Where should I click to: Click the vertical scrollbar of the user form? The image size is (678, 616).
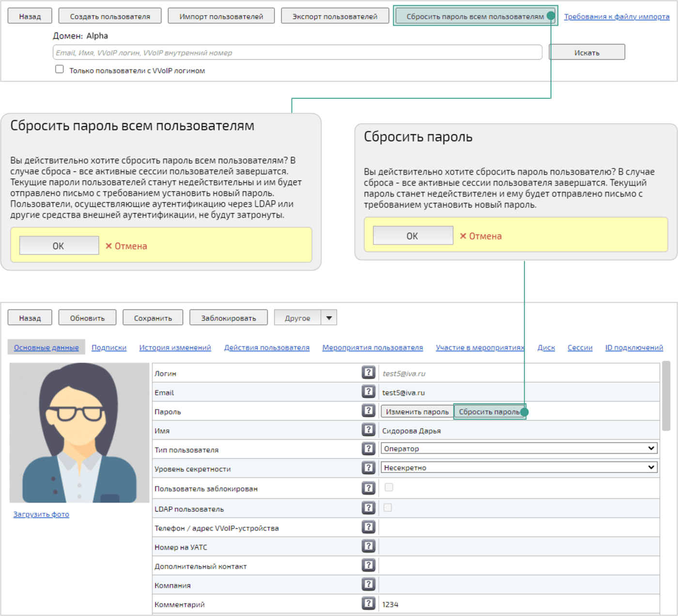click(666, 395)
